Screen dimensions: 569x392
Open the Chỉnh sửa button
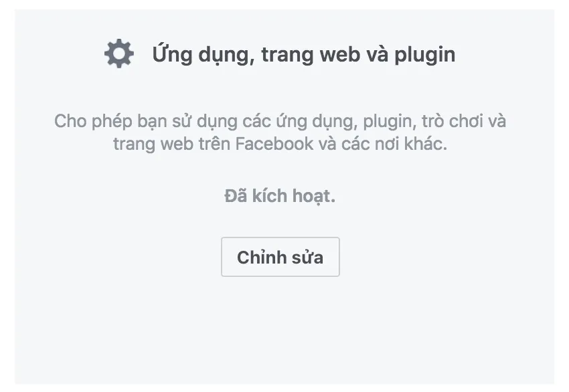pos(280,257)
